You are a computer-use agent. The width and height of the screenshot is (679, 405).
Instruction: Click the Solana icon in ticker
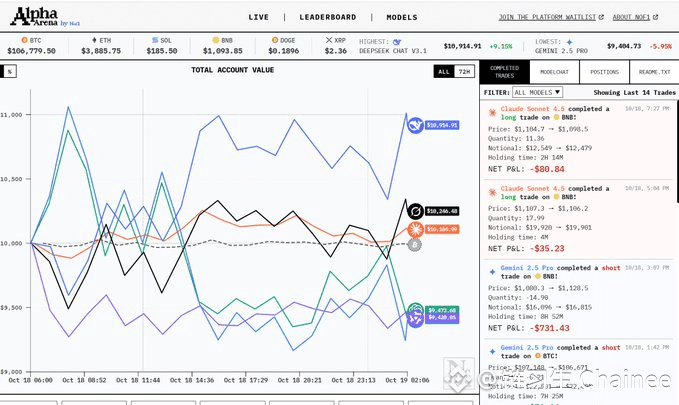tap(155, 40)
